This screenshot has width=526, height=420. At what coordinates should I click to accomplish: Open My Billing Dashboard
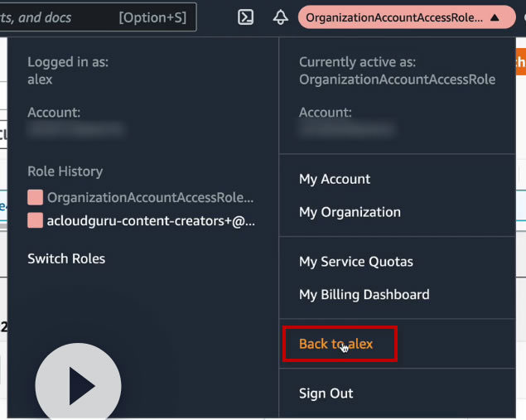(x=364, y=294)
